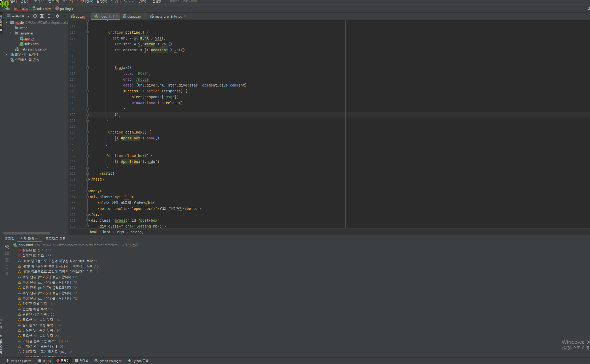Select 스크래치 및 콘솔 in the project tree
The image size is (590, 364).
(x=25, y=60)
